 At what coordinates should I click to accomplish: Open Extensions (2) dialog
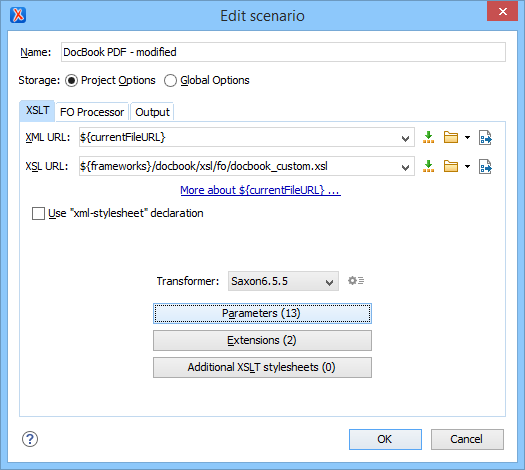click(x=262, y=340)
